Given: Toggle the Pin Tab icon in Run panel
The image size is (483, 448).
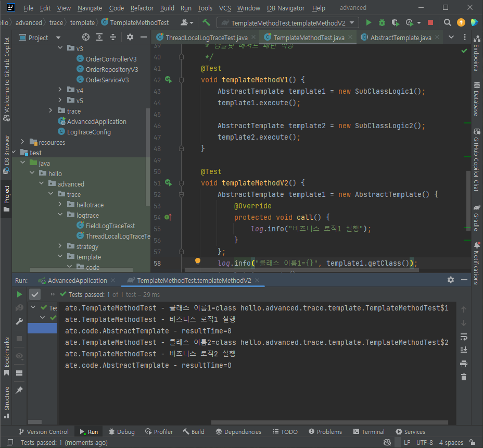Looking at the screenshot, I should click(19, 390).
